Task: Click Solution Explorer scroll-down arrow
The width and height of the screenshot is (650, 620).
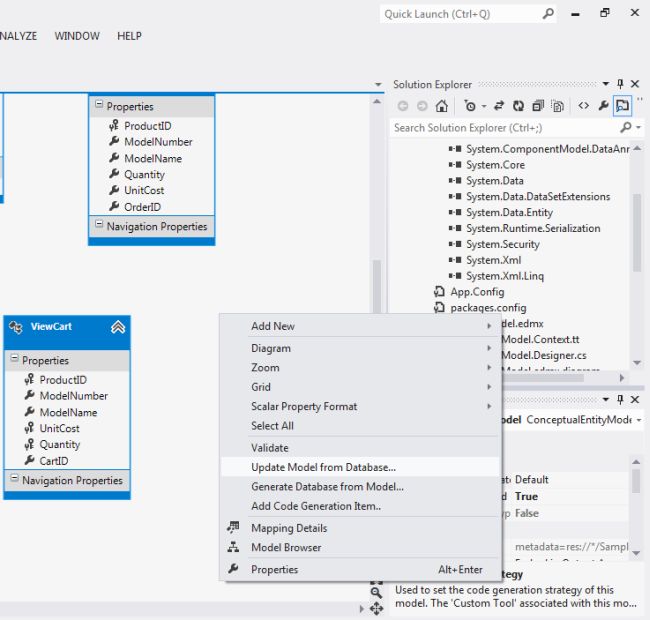Action: (637, 363)
